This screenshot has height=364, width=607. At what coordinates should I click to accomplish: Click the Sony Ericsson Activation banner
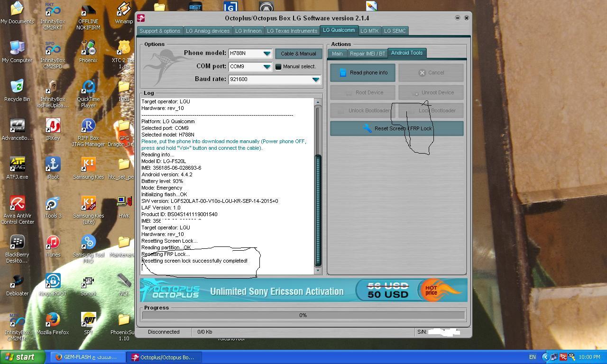pyautogui.click(x=303, y=290)
